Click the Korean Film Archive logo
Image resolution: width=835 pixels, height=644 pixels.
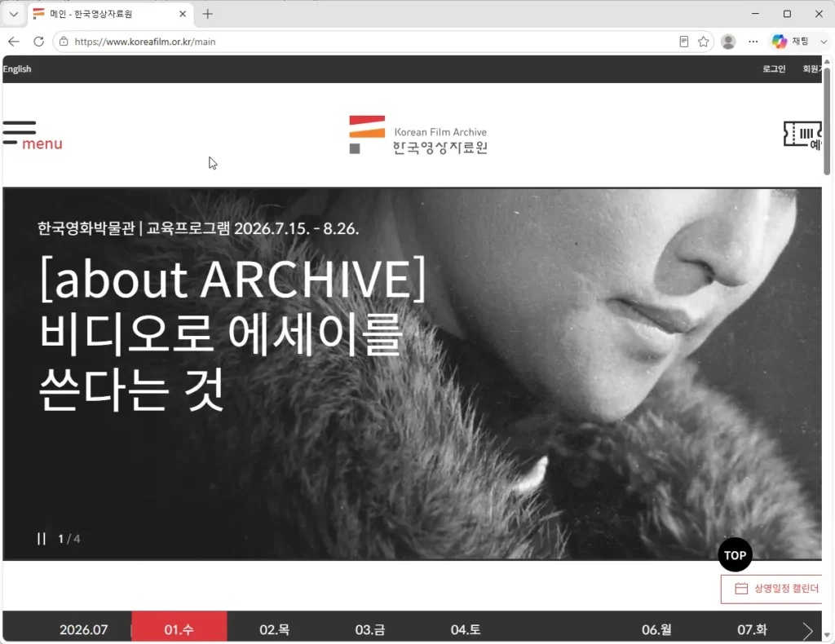coord(418,135)
